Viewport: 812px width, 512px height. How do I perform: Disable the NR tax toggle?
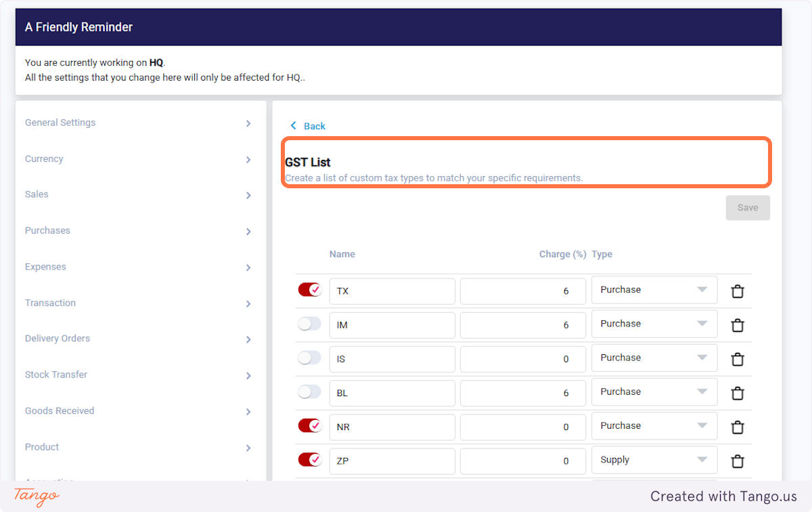point(310,426)
